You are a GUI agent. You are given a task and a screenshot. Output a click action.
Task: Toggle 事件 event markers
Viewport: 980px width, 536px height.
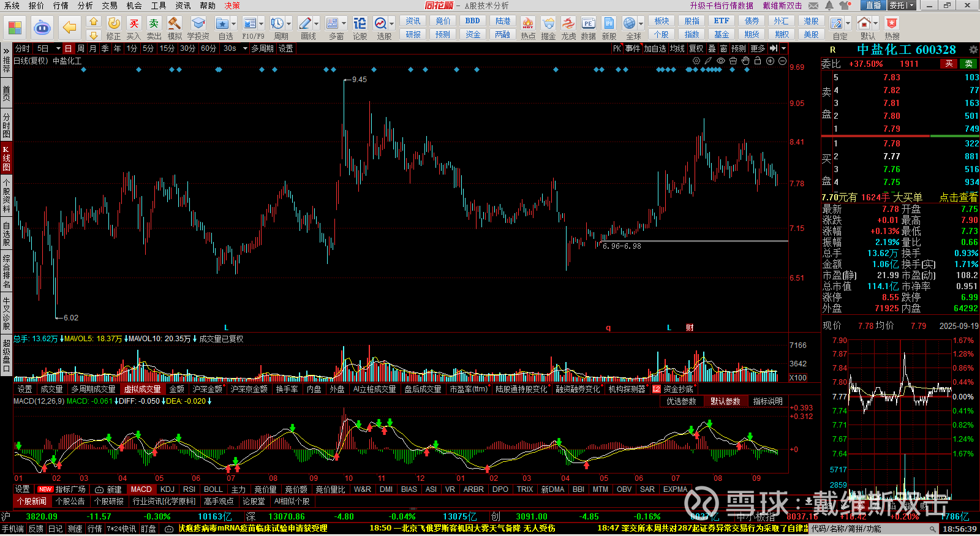(633, 48)
